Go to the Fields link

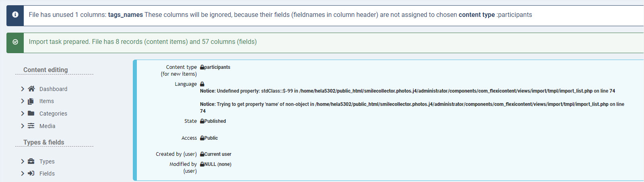[47, 174]
